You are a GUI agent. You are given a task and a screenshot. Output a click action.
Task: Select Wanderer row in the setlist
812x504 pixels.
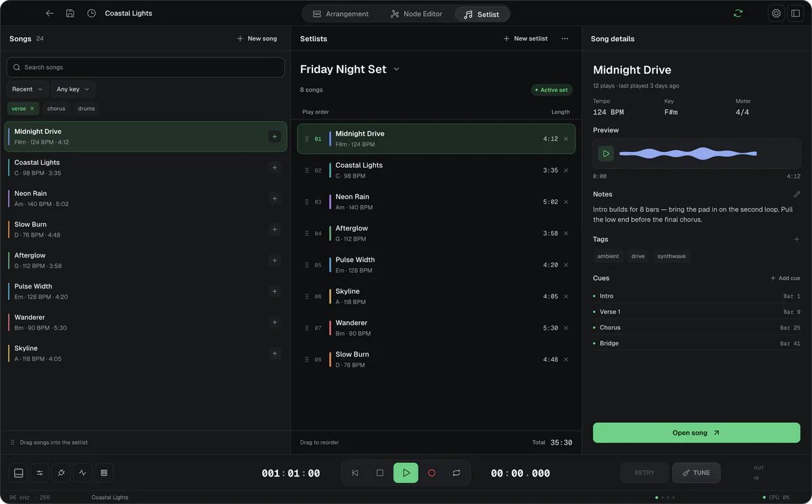(x=436, y=328)
